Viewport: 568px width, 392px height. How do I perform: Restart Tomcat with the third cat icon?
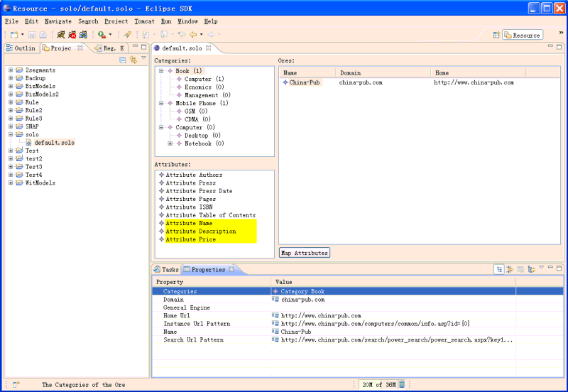[83, 35]
